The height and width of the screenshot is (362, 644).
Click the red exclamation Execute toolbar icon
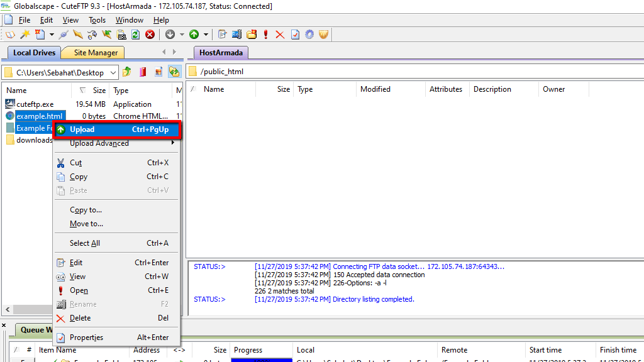[x=266, y=35]
